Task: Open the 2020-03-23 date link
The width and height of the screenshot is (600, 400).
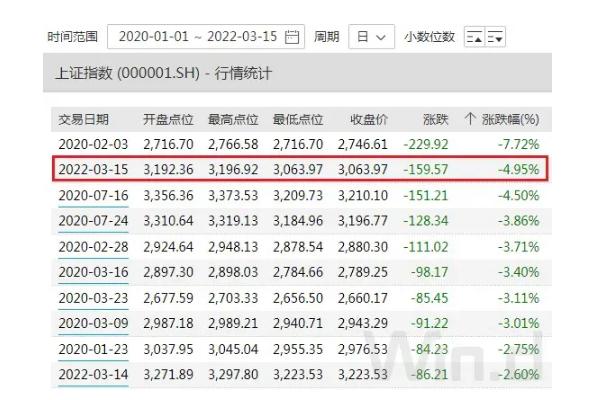Action: [93, 298]
